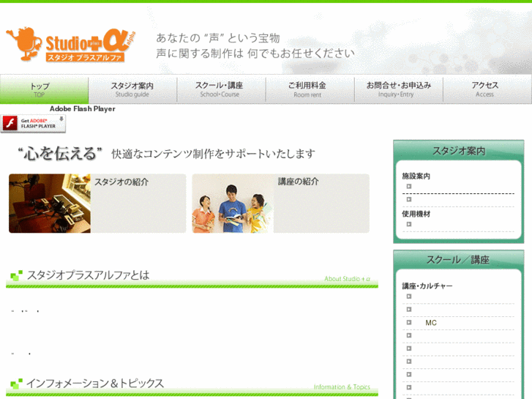Open the スクール・講座 School Course tab
This screenshot has width=532, height=399.
tap(221, 90)
